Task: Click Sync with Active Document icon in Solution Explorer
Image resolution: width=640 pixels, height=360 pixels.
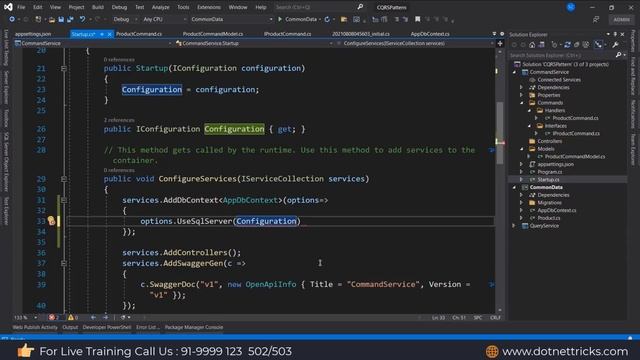Action: (x=567, y=45)
